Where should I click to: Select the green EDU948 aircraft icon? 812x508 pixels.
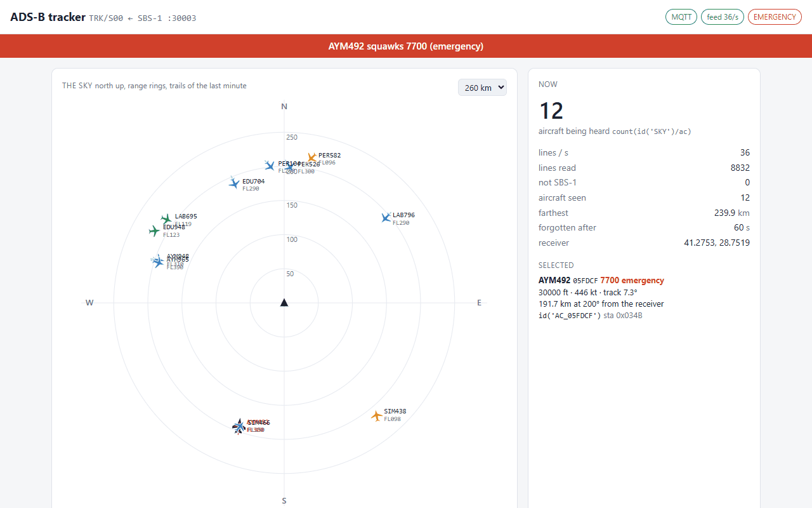(x=154, y=231)
